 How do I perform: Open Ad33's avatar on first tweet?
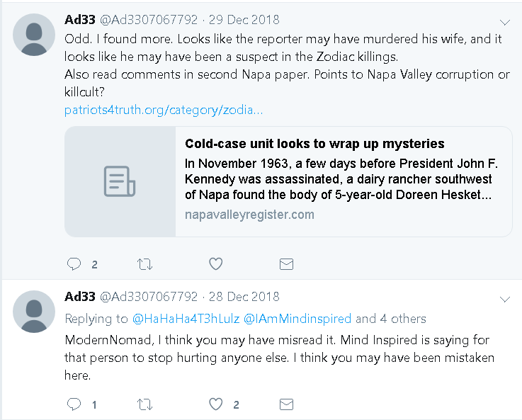click(x=34, y=35)
